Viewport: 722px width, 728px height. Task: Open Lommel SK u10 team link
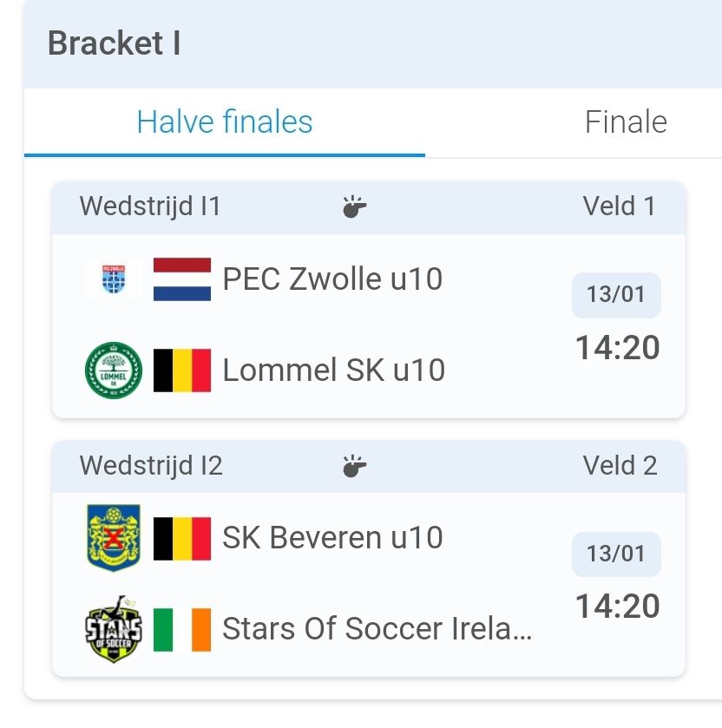[333, 371]
